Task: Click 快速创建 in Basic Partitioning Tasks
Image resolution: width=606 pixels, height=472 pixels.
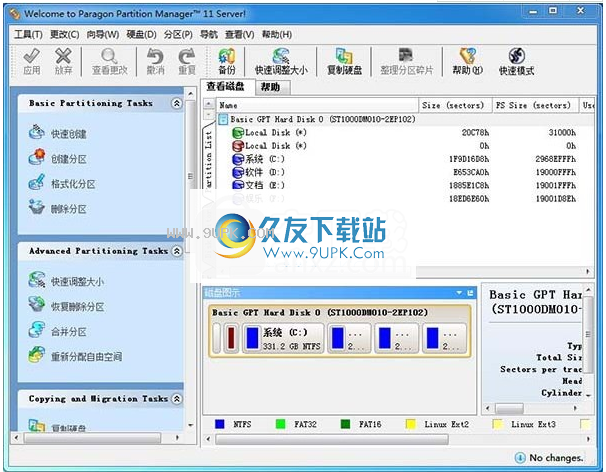Action: click(69, 134)
